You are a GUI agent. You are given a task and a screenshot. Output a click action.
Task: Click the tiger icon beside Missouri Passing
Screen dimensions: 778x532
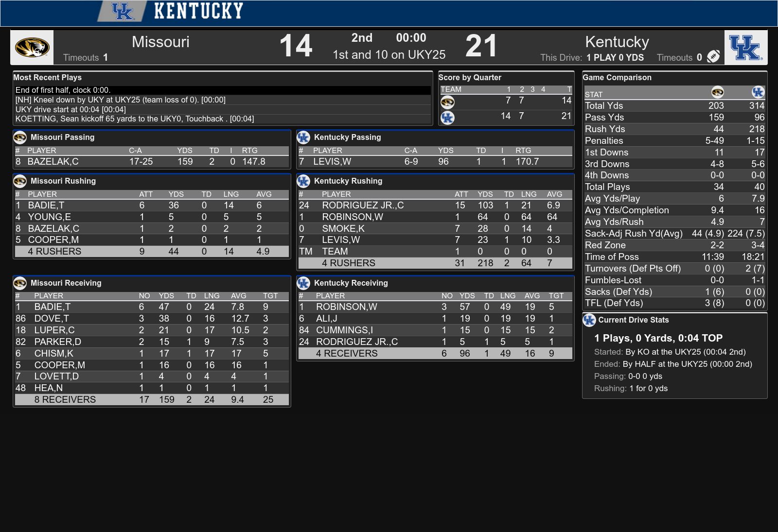(x=20, y=137)
